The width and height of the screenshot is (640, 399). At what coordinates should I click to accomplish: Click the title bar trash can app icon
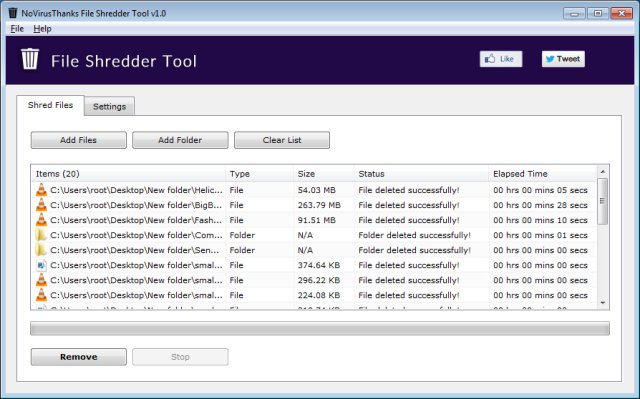click(x=13, y=13)
